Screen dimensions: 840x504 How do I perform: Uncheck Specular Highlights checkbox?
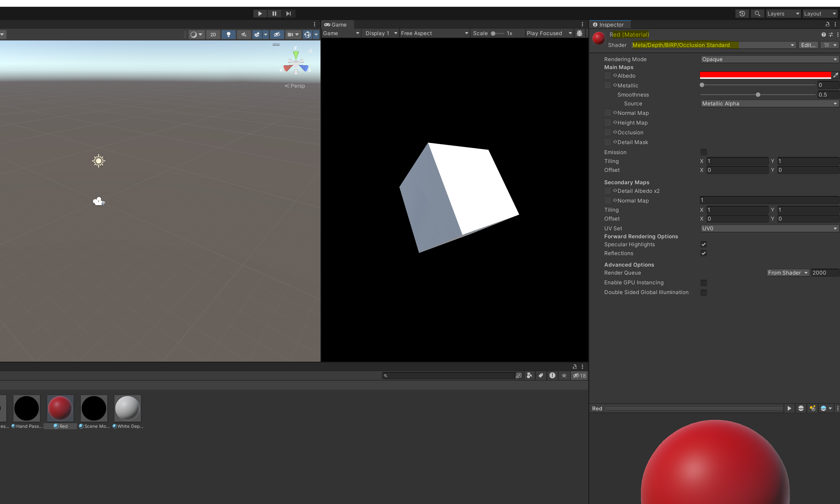[x=704, y=244]
